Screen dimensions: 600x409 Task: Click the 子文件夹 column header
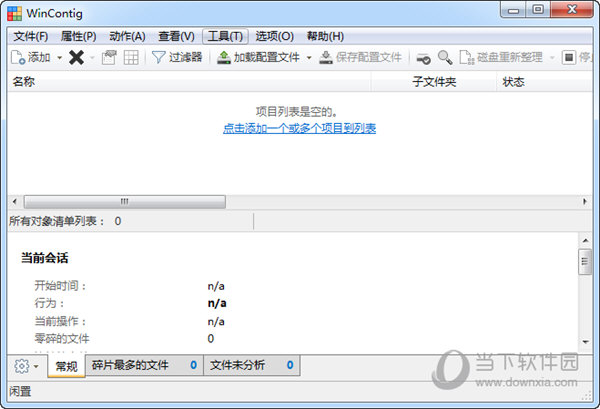coord(434,82)
